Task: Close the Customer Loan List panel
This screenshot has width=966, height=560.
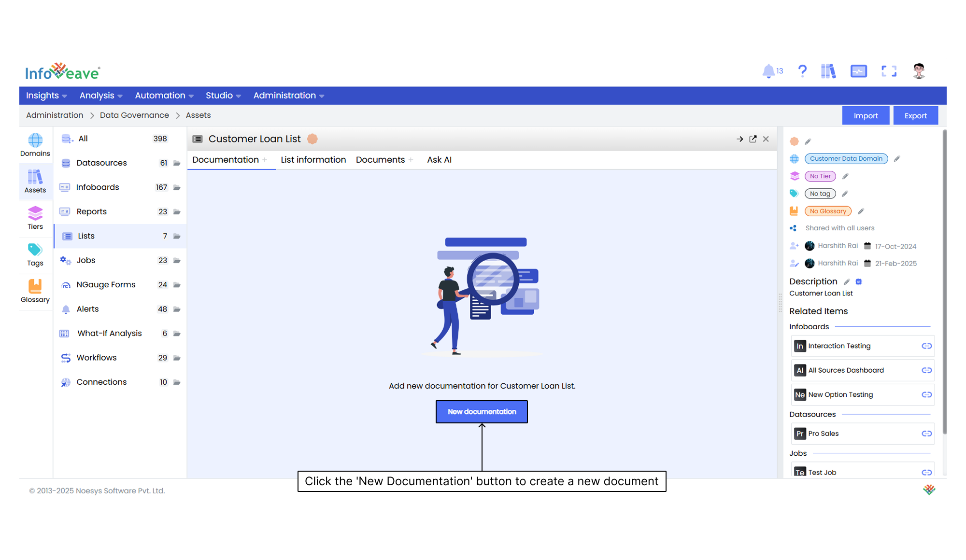Action: (x=766, y=139)
